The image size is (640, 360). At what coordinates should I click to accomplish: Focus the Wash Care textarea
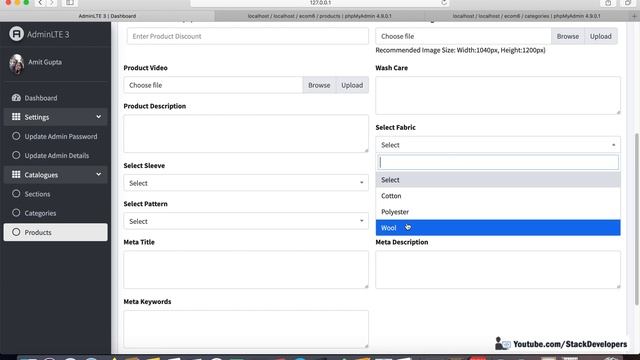pyautogui.click(x=498, y=96)
